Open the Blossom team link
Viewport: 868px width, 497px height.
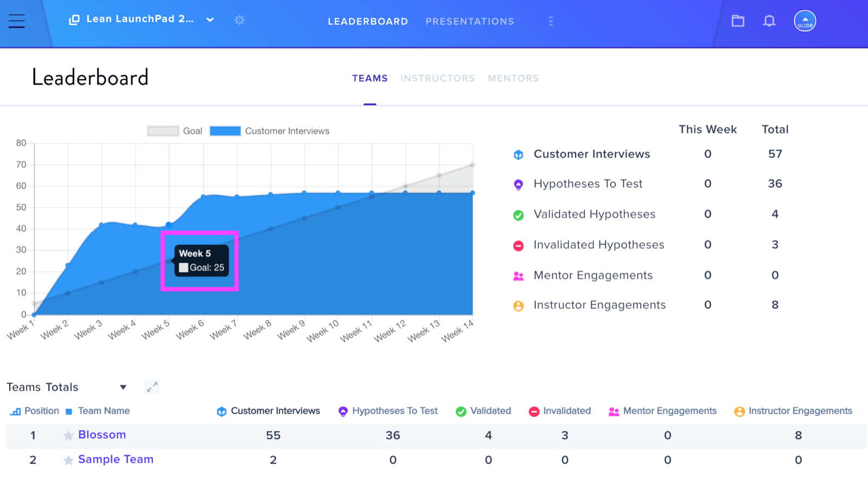(102, 435)
